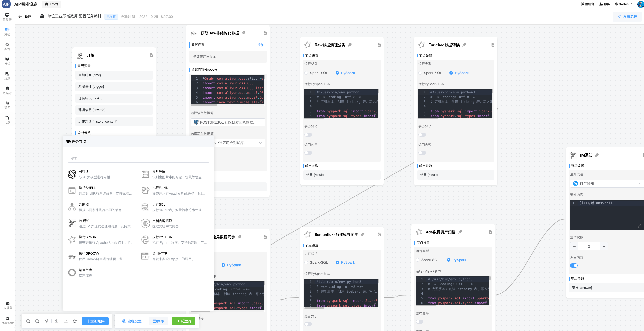Open the 工作台 tab in header
The image size is (644, 331).
coord(51,4)
